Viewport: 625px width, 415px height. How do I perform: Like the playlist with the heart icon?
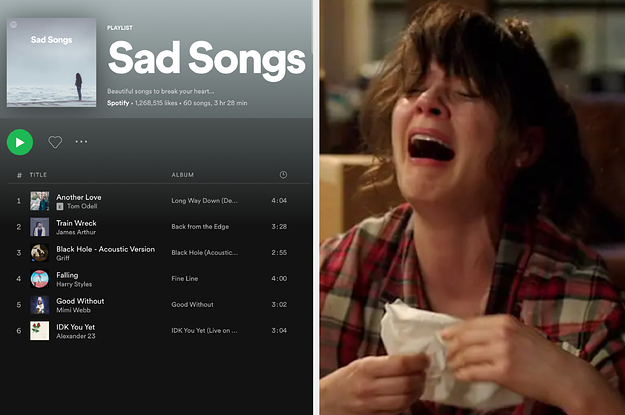tap(55, 142)
